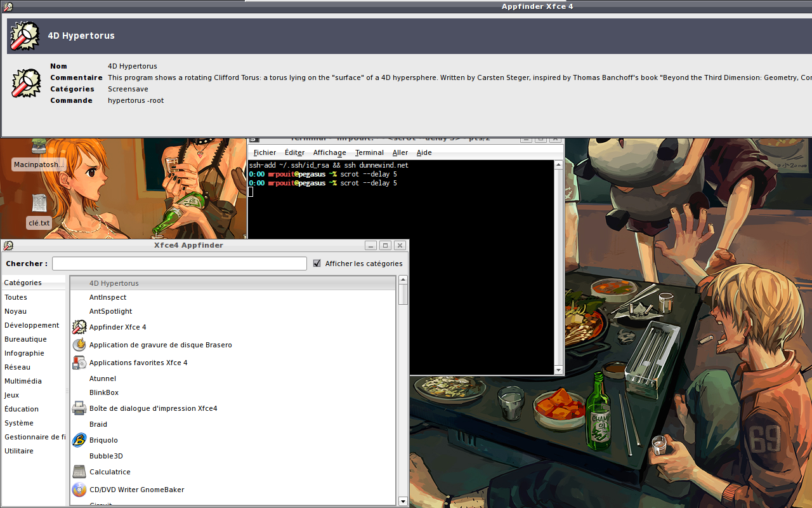Click the Appfinder Xfce 4 magnifier icon in list
This screenshot has width=812, height=508.
[79, 327]
